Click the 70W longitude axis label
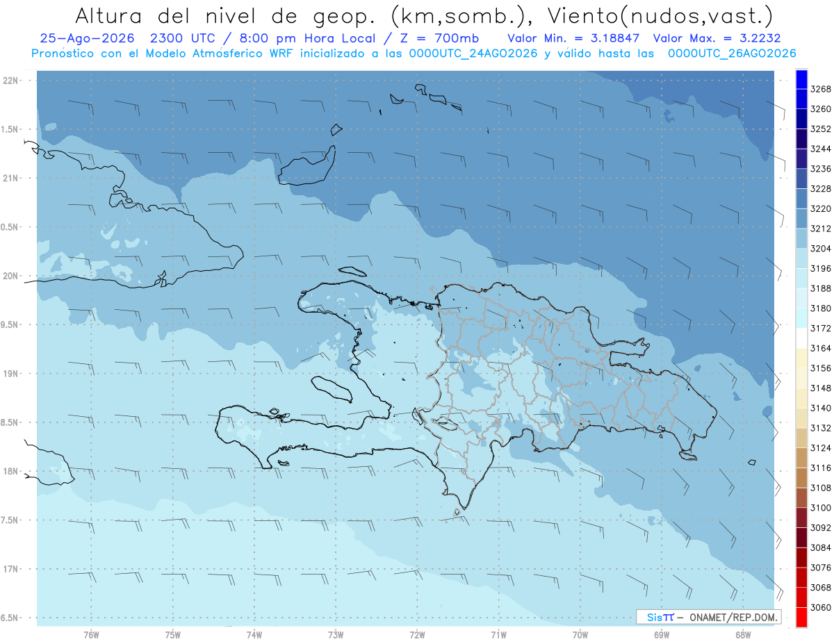 [x=580, y=635]
